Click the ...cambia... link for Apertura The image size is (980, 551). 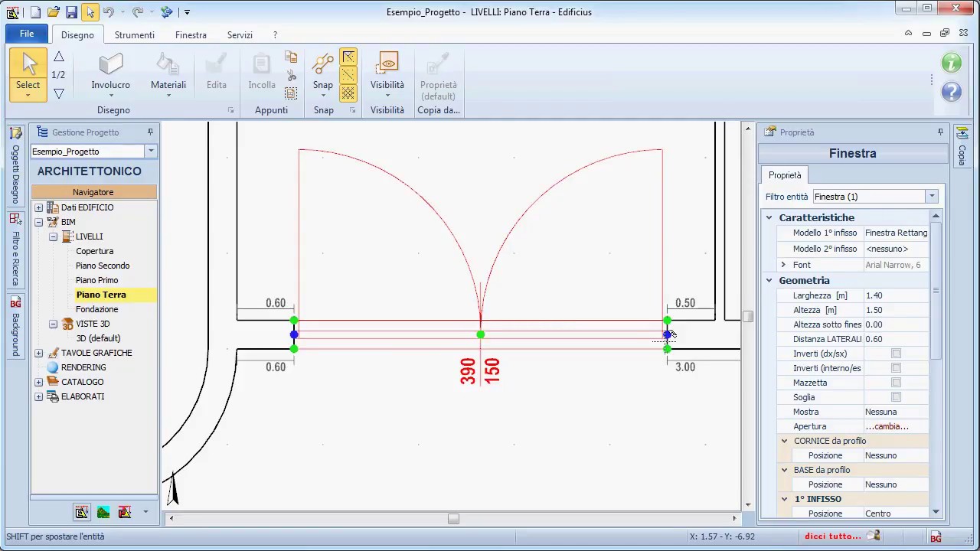coord(887,426)
